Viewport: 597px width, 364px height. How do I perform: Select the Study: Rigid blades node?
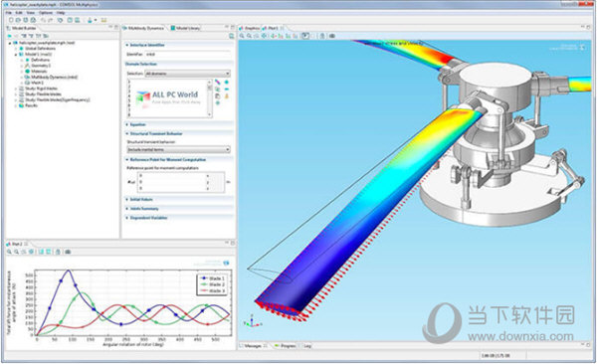coord(41,89)
